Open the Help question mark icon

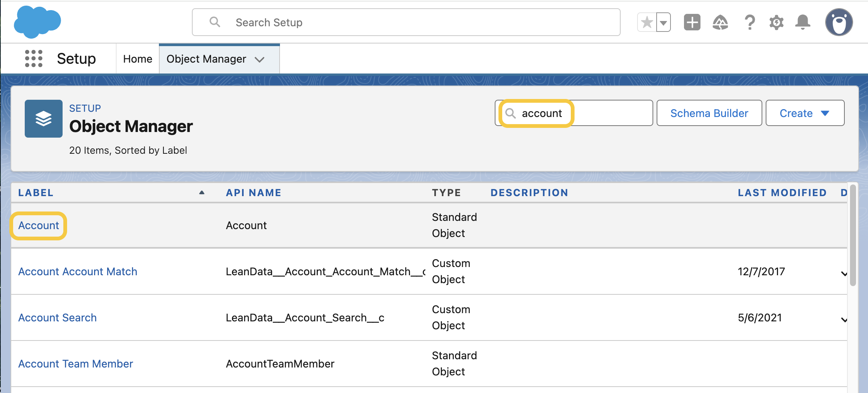point(750,22)
